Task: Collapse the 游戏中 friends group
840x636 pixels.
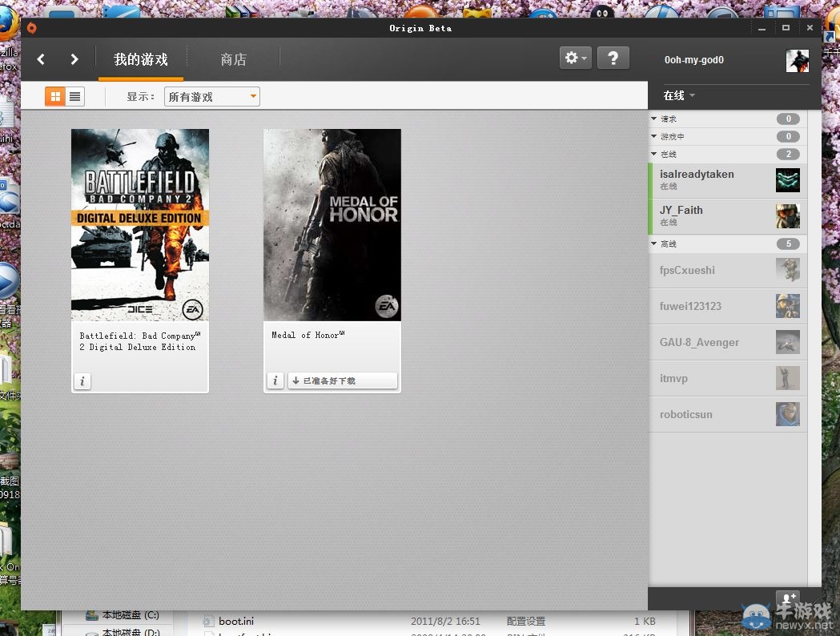Action: 653,136
